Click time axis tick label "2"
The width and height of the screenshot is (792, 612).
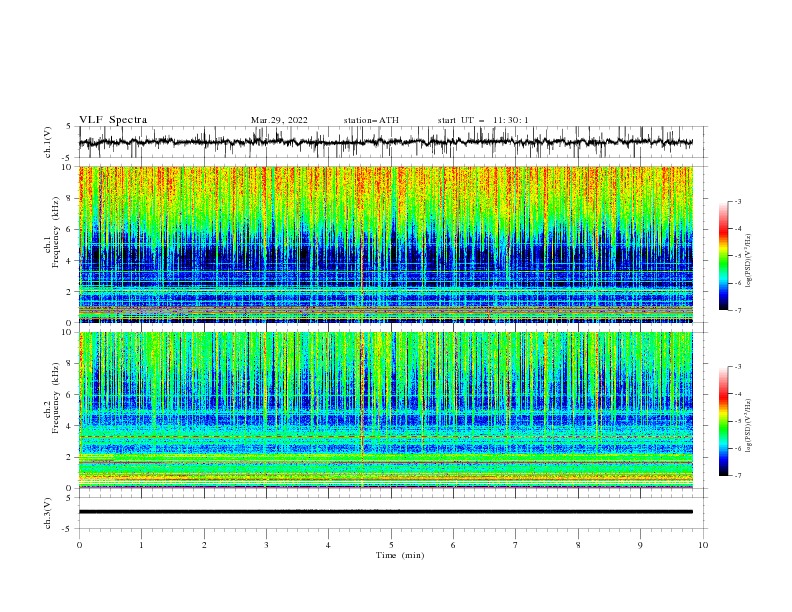[204, 545]
